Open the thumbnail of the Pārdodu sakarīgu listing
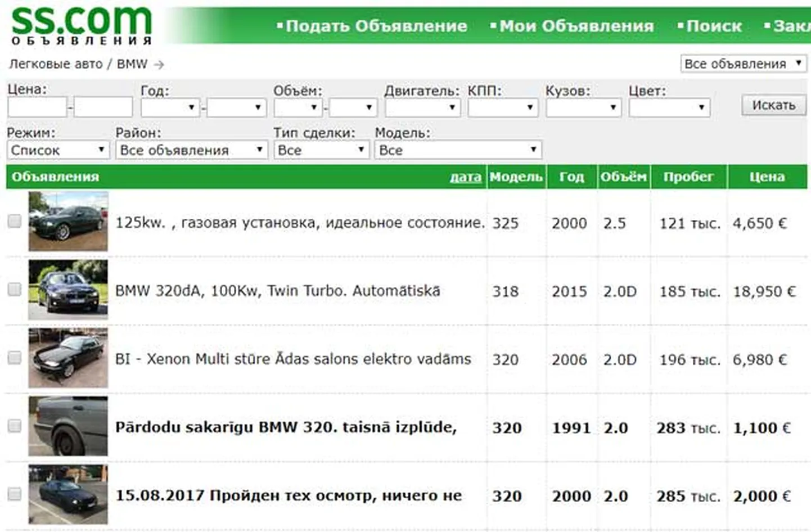The image size is (811, 532). click(x=68, y=426)
